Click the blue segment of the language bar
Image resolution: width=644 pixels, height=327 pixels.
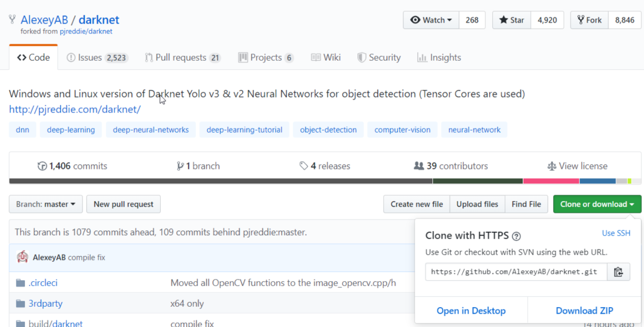coord(598,181)
